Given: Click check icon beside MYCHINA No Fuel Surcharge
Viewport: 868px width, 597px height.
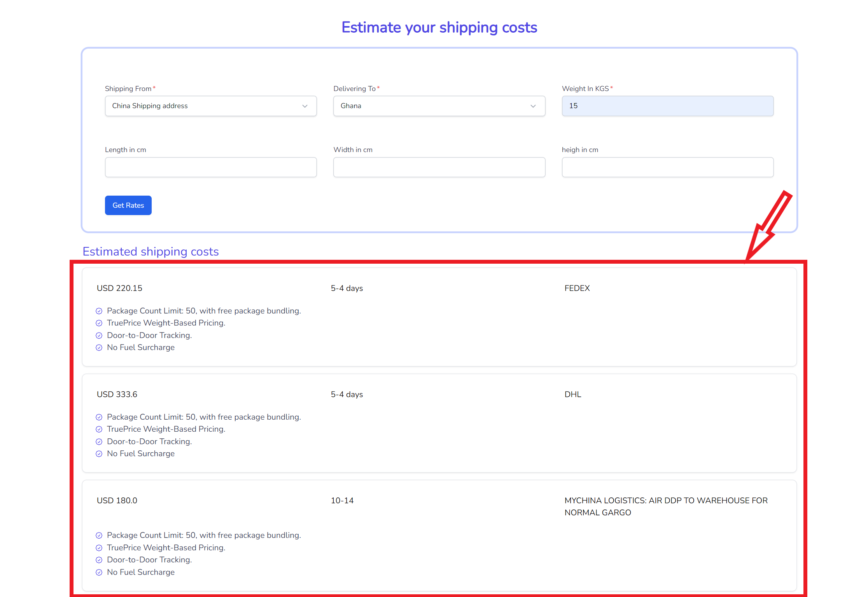Looking at the screenshot, I should pos(99,572).
